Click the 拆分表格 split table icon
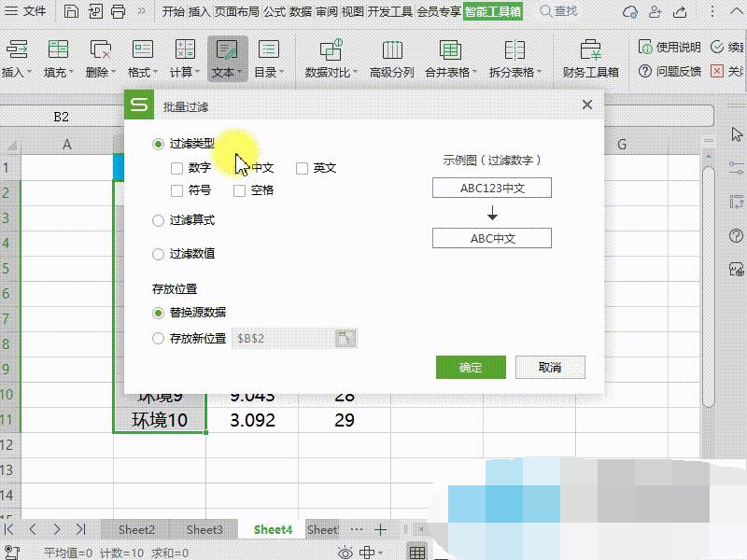This screenshot has width=747, height=560. [514, 51]
